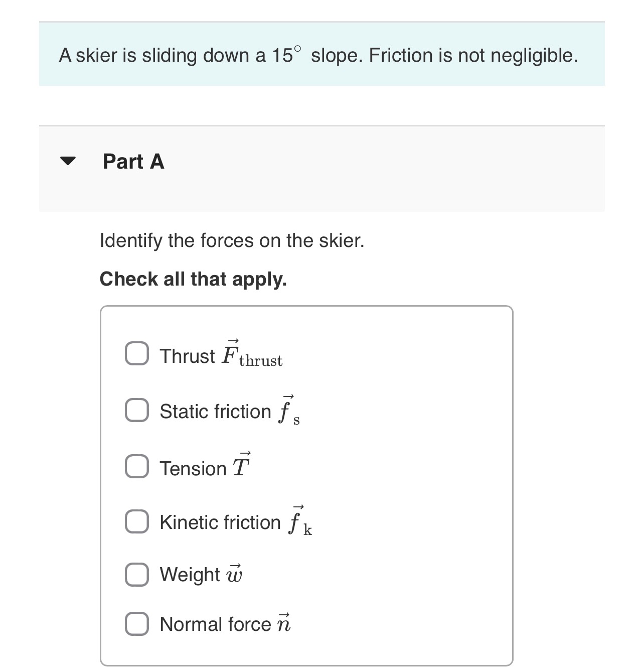Check the Tension force checkbox
Viewport: 644px width, 671px height.
(x=136, y=467)
